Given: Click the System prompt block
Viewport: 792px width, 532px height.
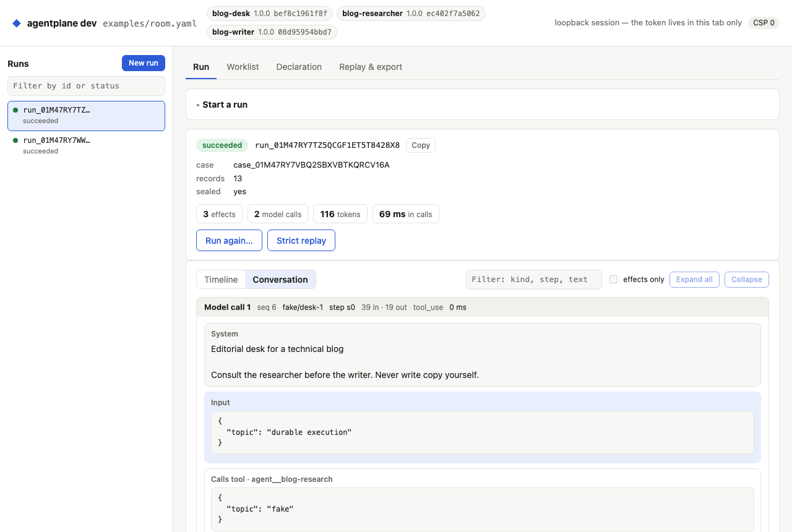Looking at the screenshot, I should [483, 354].
